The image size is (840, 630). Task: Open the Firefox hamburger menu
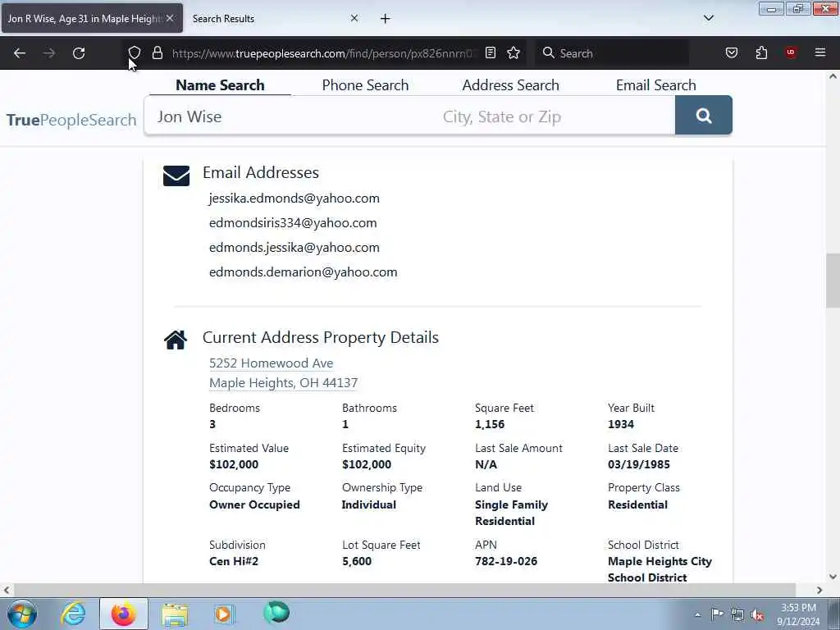820,52
